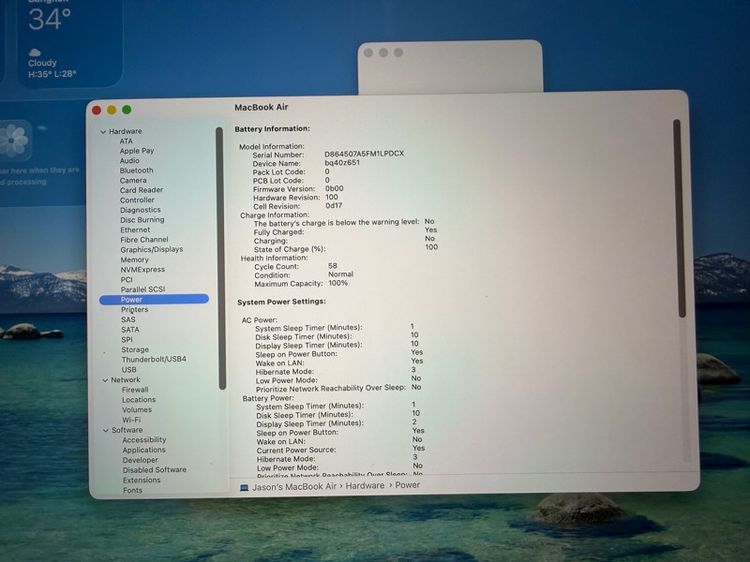
Task: Select NVMExpress in the sidebar
Action: [143, 270]
